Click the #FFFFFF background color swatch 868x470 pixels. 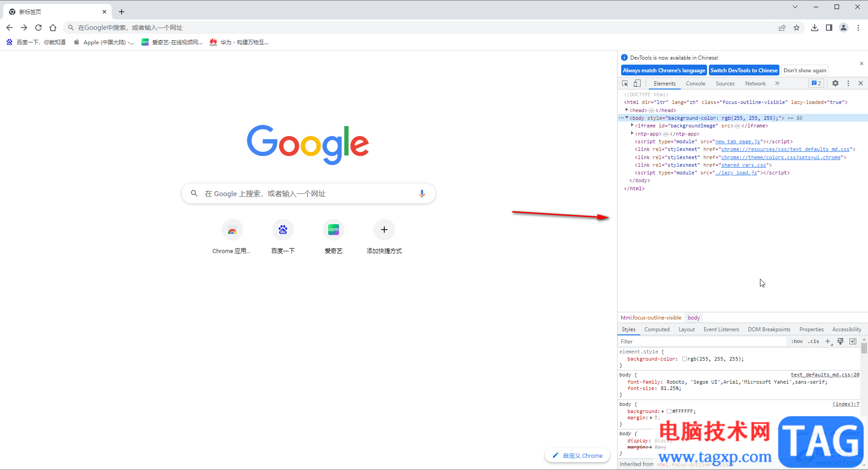pos(669,411)
